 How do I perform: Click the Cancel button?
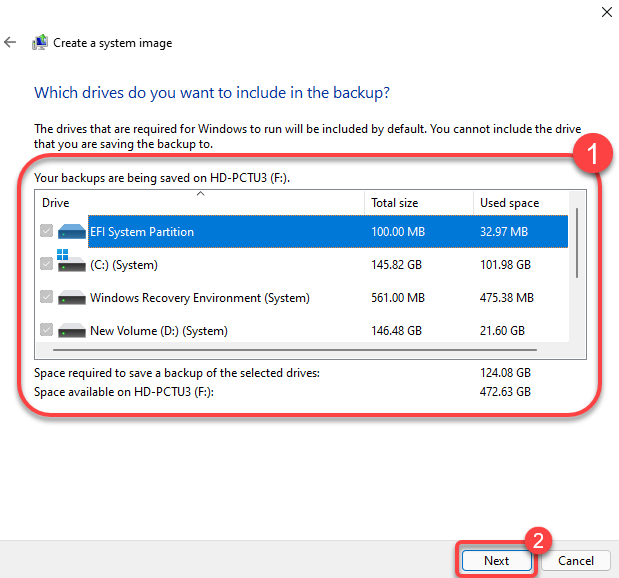coord(576,561)
